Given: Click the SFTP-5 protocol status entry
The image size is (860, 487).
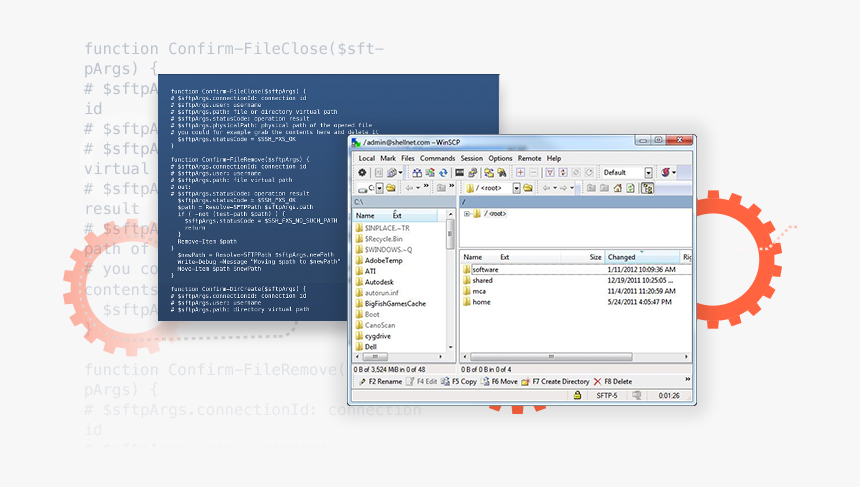Looking at the screenshot, I should [x=607, y=395].
